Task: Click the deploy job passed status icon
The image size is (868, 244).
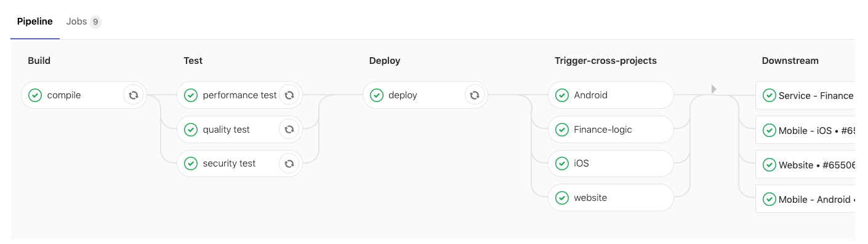Action: click(x=376, y=95)
